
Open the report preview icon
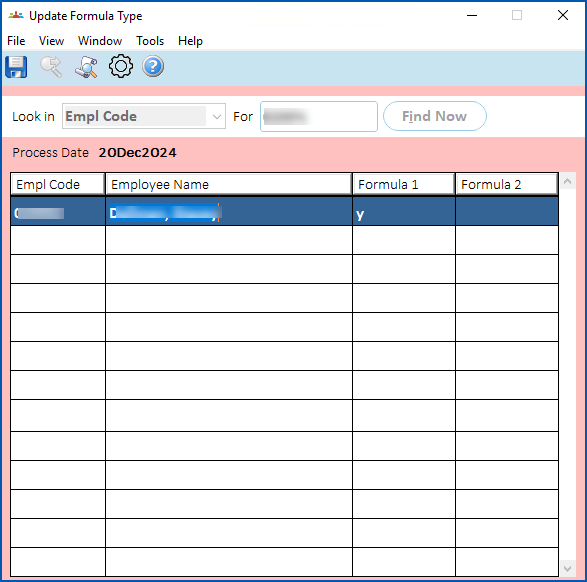click(86, 67)
